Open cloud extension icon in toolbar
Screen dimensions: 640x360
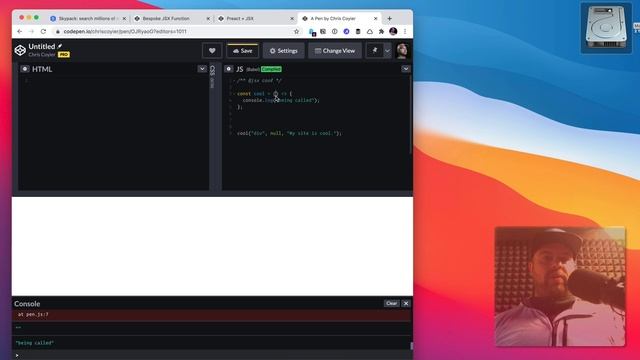[369, 31]
